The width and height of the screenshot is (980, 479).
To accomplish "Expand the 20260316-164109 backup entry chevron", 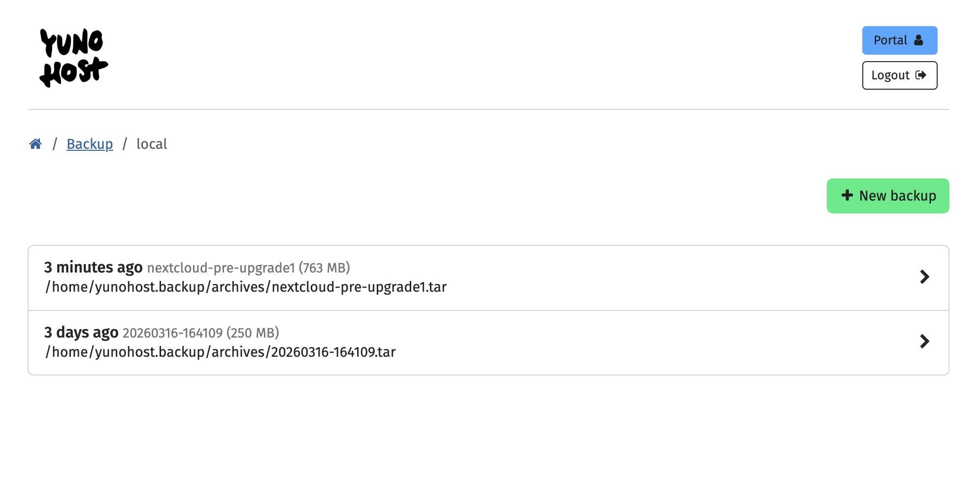I will [924, 342].
